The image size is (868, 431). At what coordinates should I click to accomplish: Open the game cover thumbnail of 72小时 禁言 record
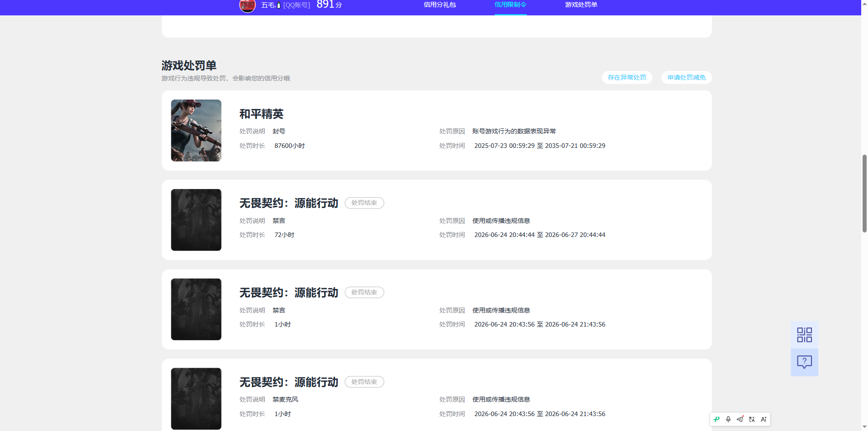click(x=196, y=220)
